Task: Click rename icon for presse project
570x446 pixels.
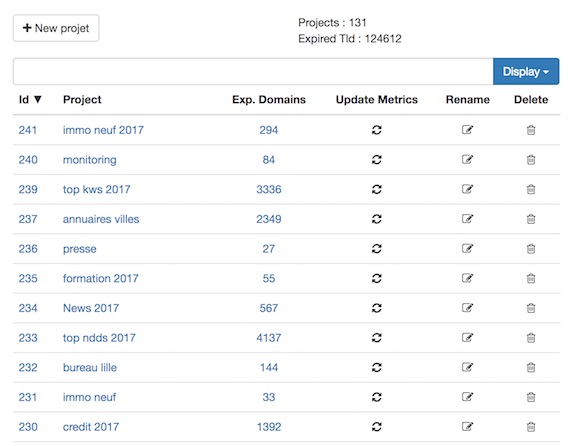Action: point(467,248)
